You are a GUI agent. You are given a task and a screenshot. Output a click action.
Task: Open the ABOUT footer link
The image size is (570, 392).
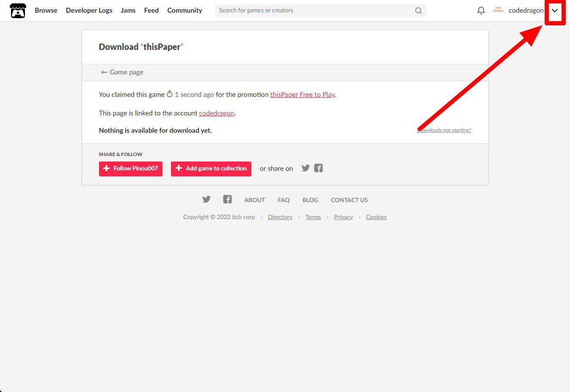[x=255, y=200]
